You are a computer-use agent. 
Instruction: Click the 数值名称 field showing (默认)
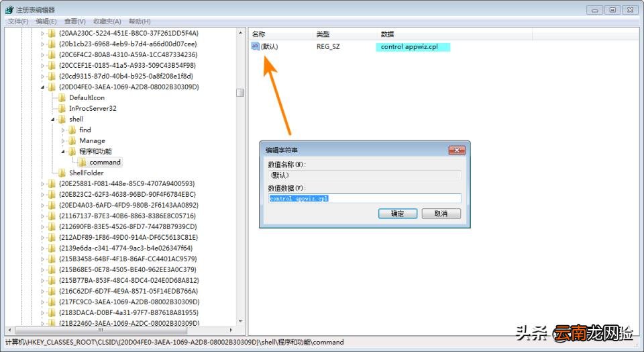364,175
